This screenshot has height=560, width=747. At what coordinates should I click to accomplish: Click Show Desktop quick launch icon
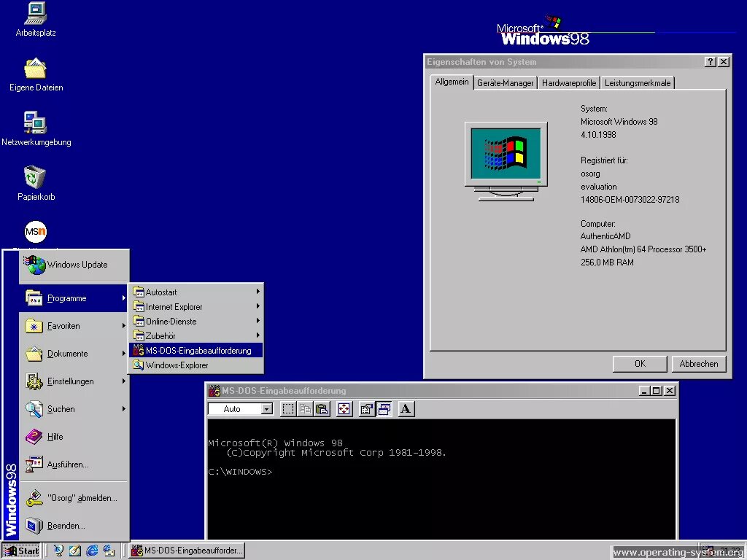tap(75, 551)
